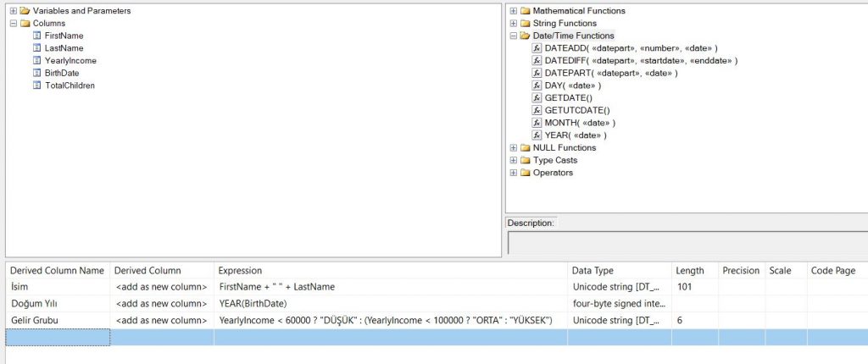The width and height of the screenshot is (868, 364).
Task: Expand the Variables and Parameters node
Action: click(x=14, y=11)
